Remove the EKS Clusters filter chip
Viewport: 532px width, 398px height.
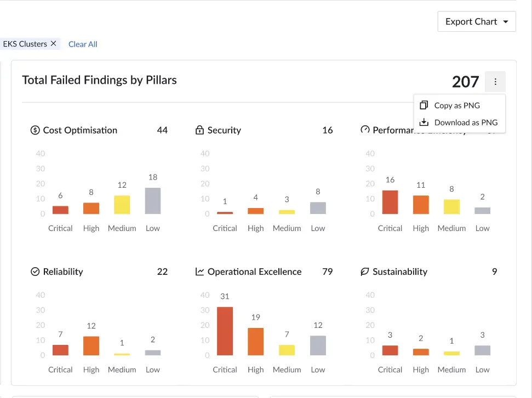[53, 44]
